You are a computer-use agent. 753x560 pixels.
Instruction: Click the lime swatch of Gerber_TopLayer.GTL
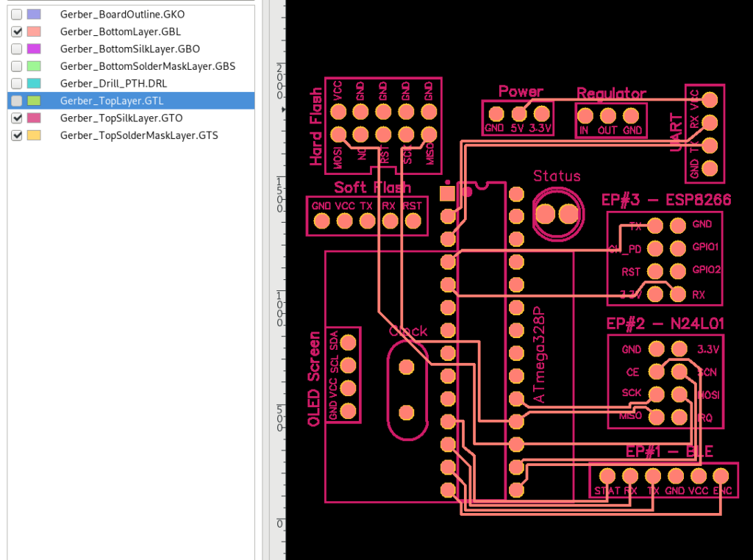pos(34,101)
